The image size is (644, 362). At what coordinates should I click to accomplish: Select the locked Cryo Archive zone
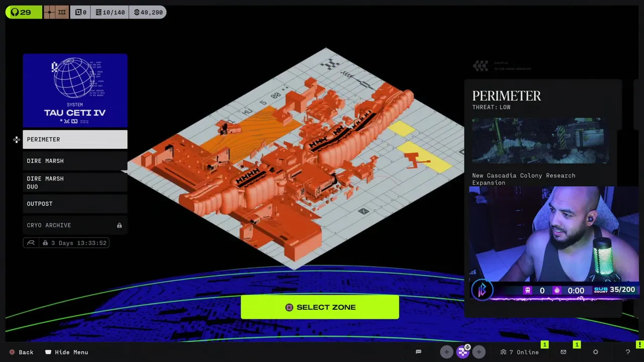pyautogui.click(x=75, y=225)
